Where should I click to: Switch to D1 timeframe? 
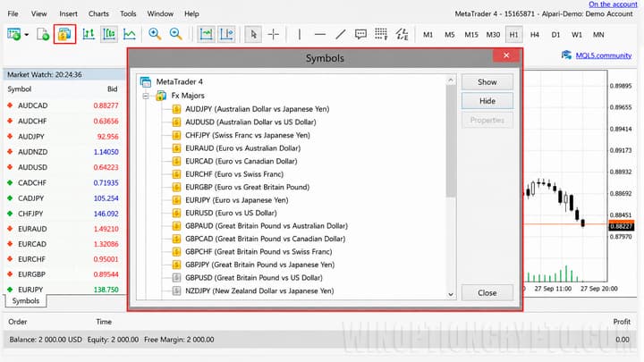[555, 35]
